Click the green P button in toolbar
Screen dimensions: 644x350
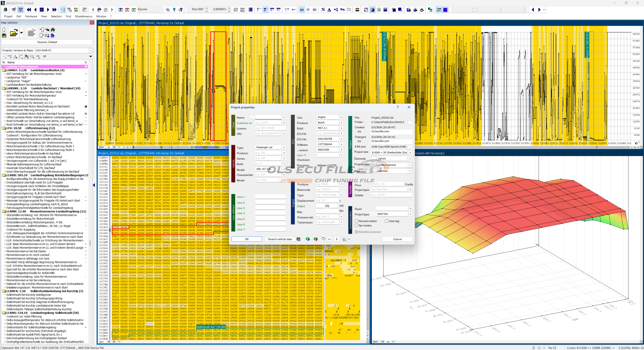(x=134, y=10)
